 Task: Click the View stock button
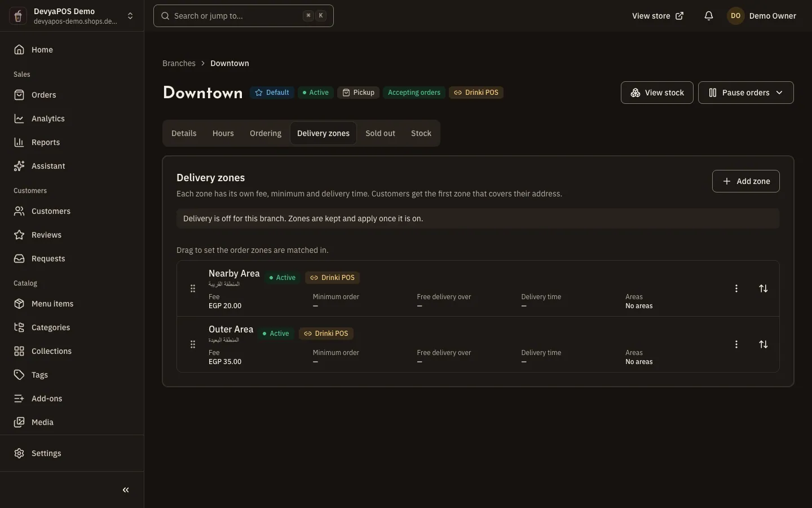[x=657, y=93]
